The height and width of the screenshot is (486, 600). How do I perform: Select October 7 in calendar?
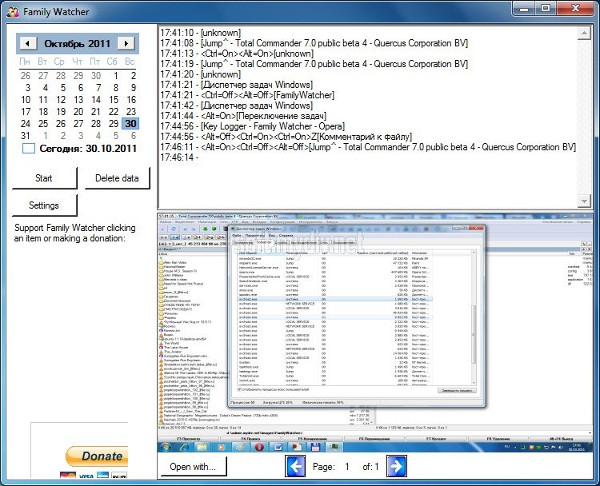[98, 88]
